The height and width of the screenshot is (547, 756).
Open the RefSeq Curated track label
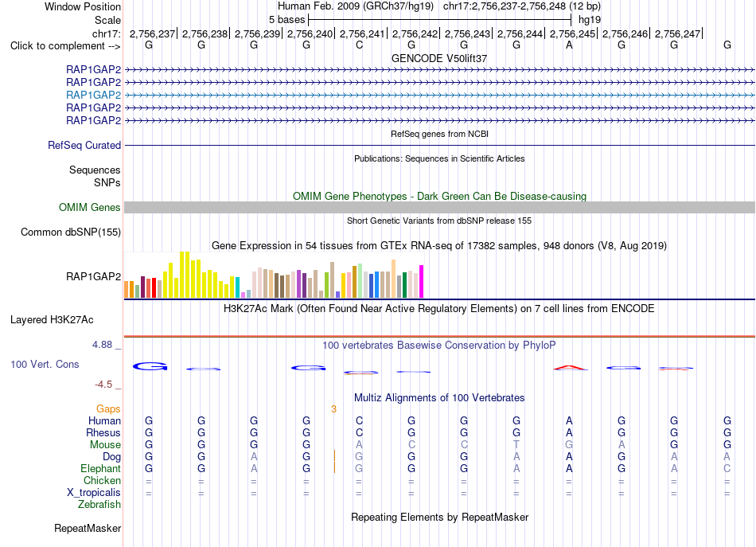click(x=84, y=145)
